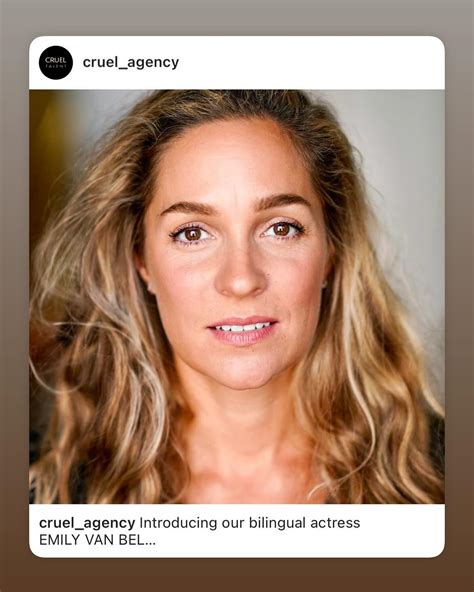Click the word "actress" in the caption
The height and width of the screenshot is (592, 474).
coord(335,523)
